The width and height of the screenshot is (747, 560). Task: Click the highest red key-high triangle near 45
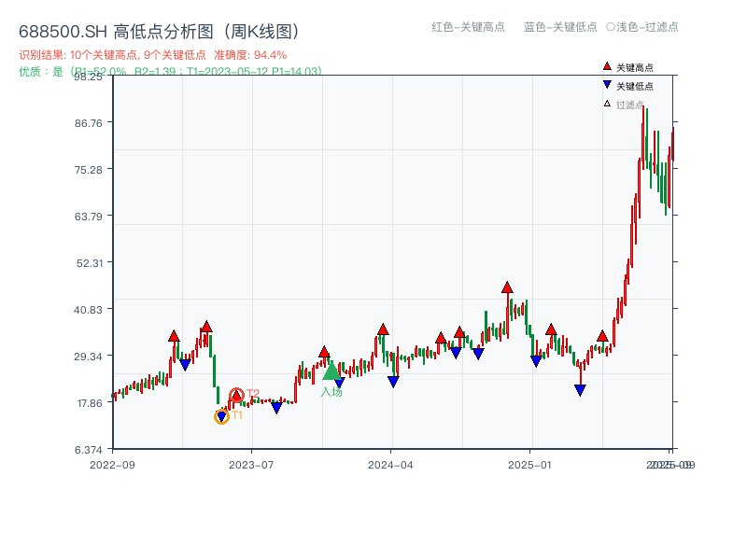(507, 287)
